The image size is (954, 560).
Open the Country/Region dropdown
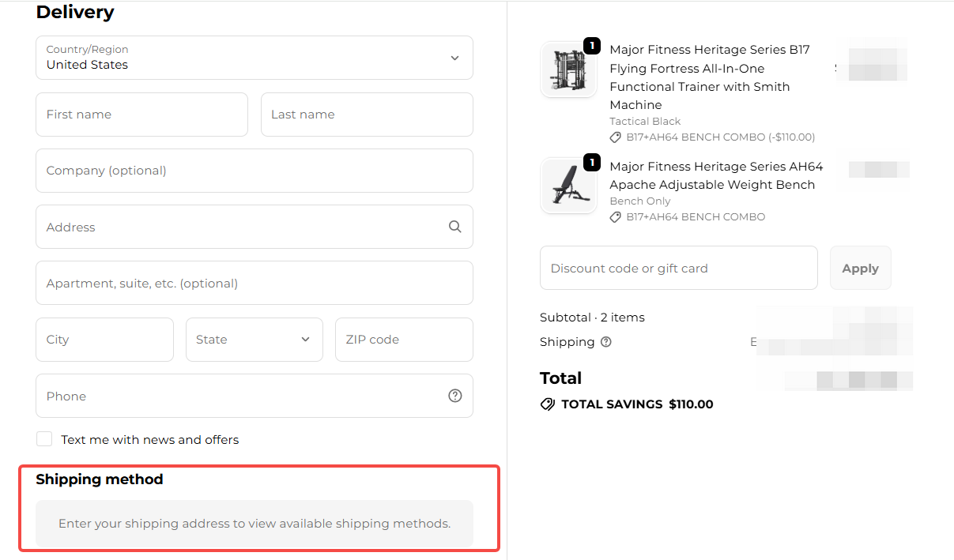tap(254, 58)
